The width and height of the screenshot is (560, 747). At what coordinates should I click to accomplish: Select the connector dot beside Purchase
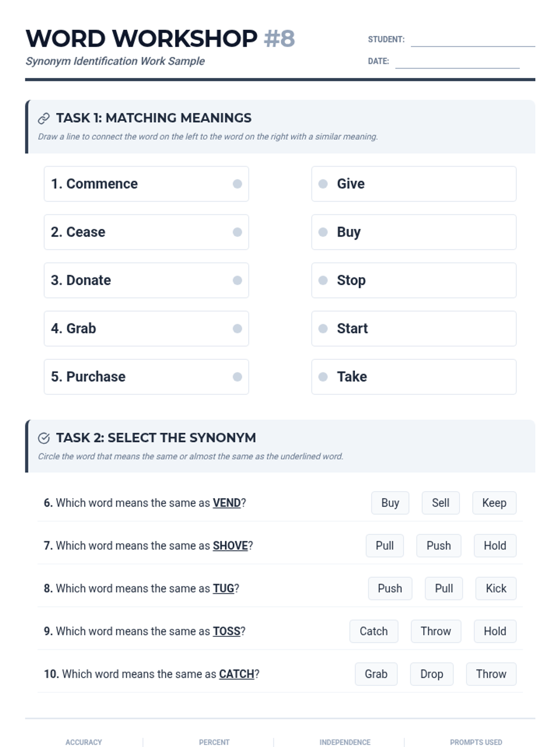237,377
